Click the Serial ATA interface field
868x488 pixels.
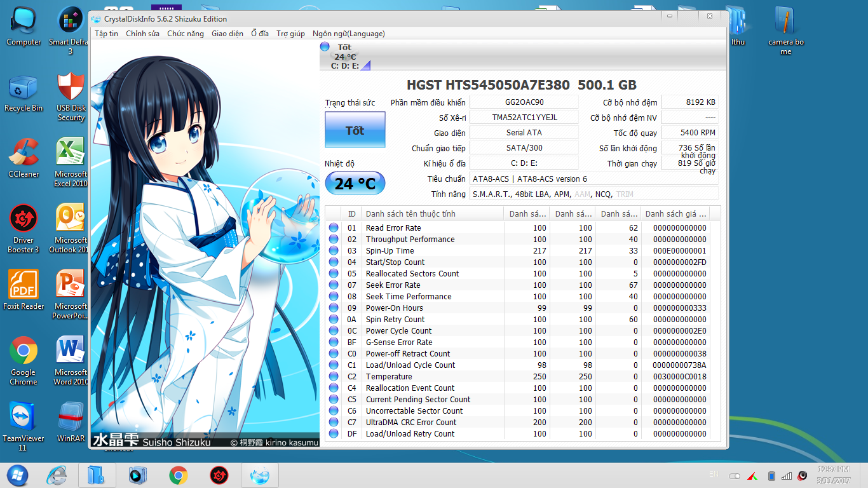coord(524,133)
